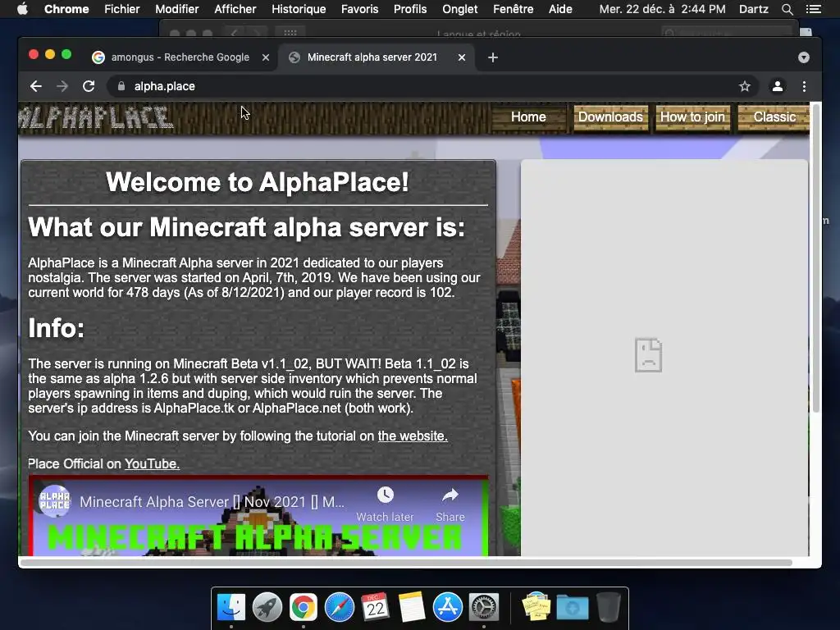840x630 pixels.
Task: Click the 'Info:' heading
Action: pyautogui.click(x=57, y=328)
